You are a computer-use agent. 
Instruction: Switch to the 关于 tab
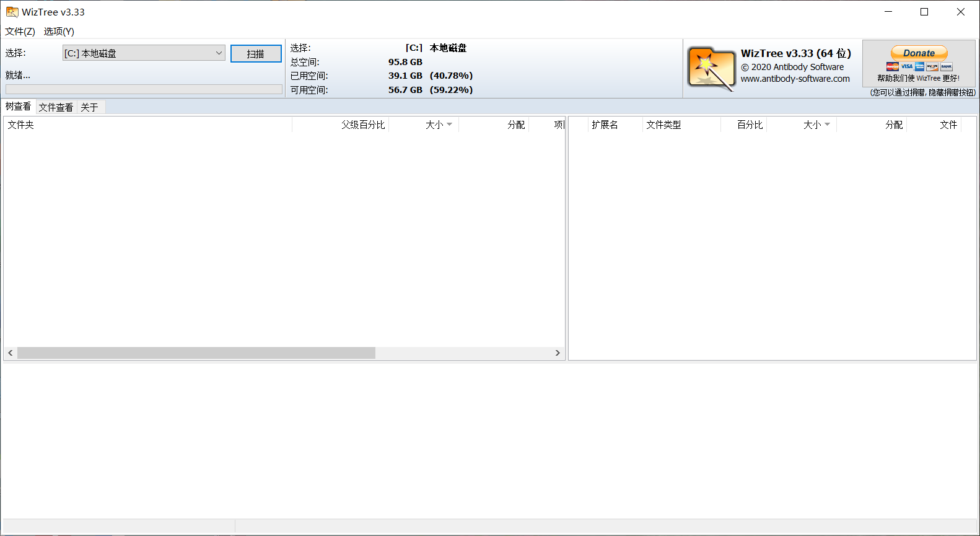89,107
